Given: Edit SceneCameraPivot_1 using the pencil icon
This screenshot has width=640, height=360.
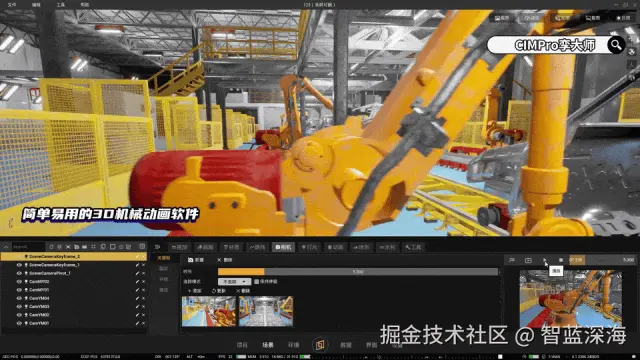Looking at the screenshot, I should point(137,273).
